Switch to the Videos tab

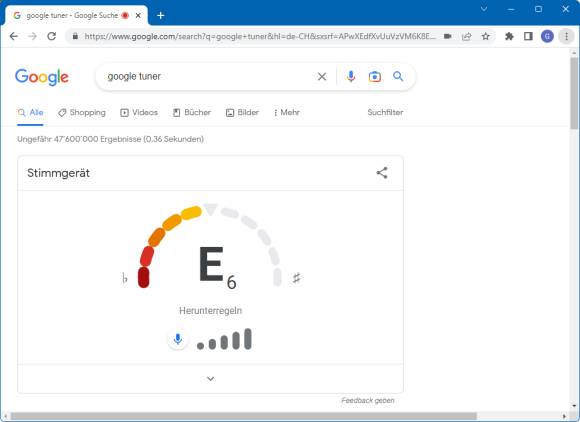pos(139,112)
